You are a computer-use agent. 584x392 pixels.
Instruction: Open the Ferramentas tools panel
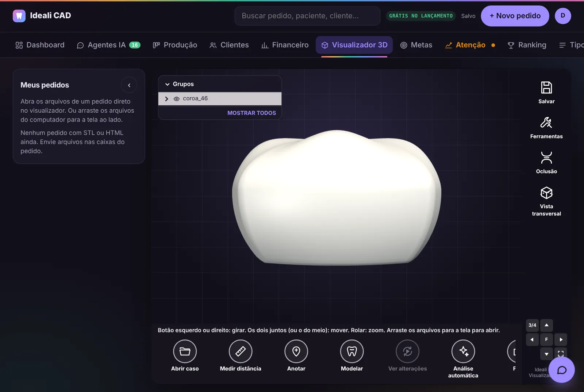[546, 128]
